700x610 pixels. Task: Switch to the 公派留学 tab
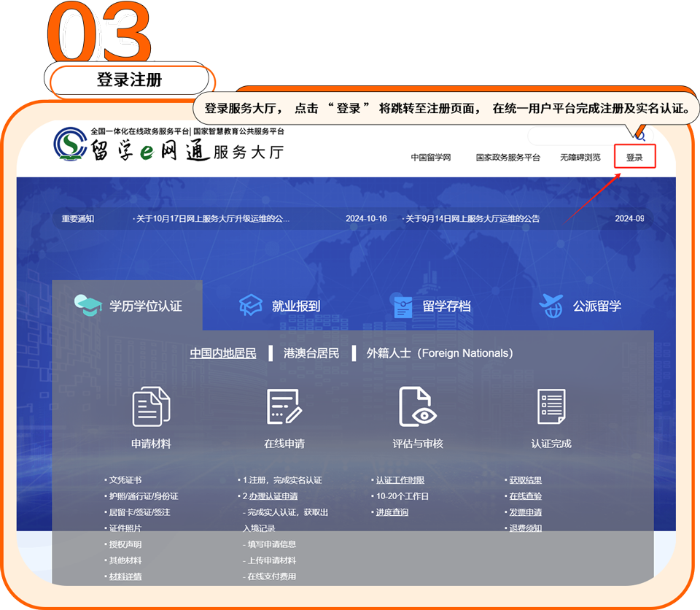(x=580, y=306)
